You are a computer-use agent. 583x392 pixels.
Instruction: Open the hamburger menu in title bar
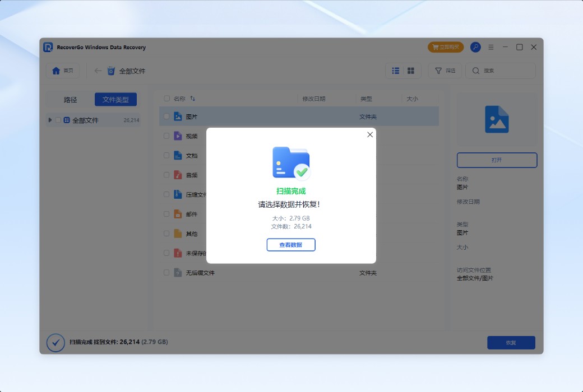coord(491,47)
